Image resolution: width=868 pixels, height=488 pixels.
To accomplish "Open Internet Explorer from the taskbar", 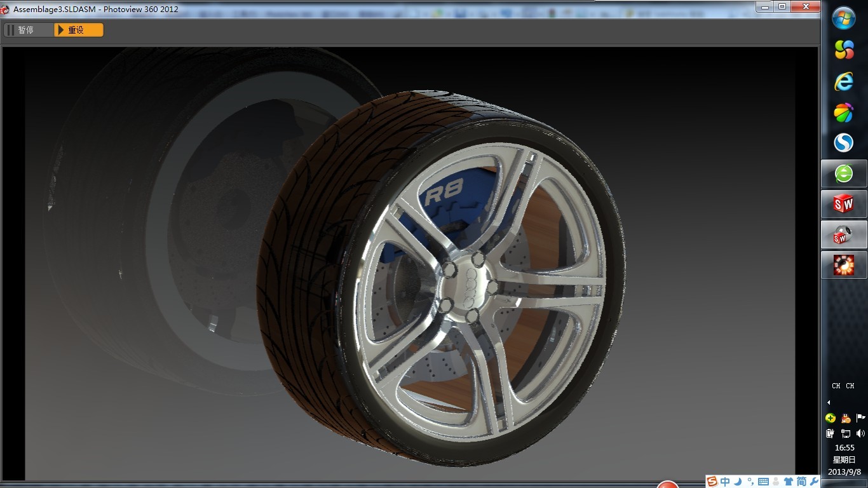I will click(x=844, y=81).
